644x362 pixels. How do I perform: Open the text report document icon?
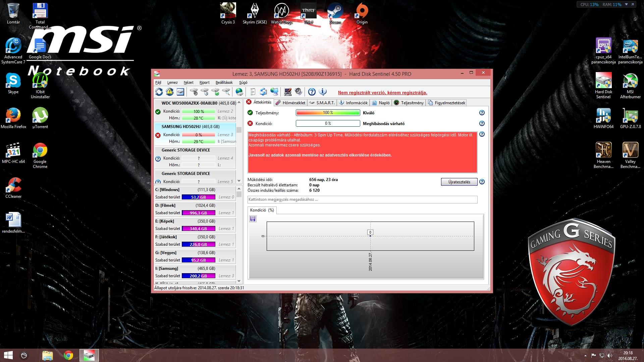[x=253, y=92]
